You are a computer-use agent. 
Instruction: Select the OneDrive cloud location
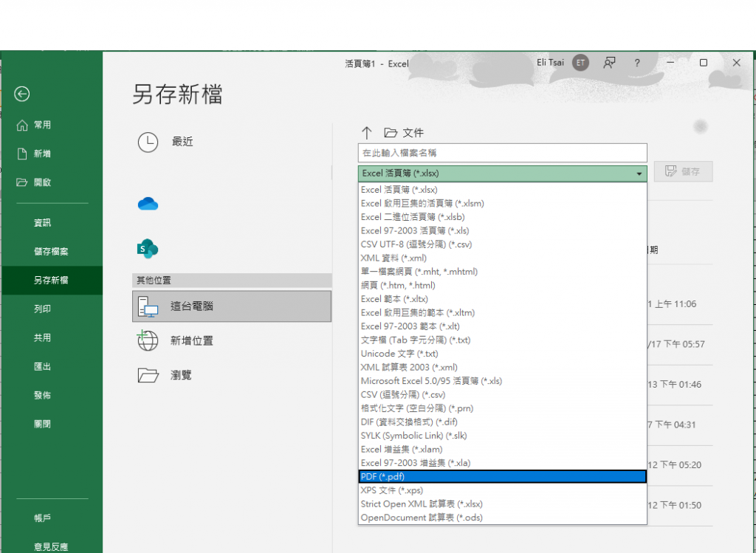(x=148, y=204)
